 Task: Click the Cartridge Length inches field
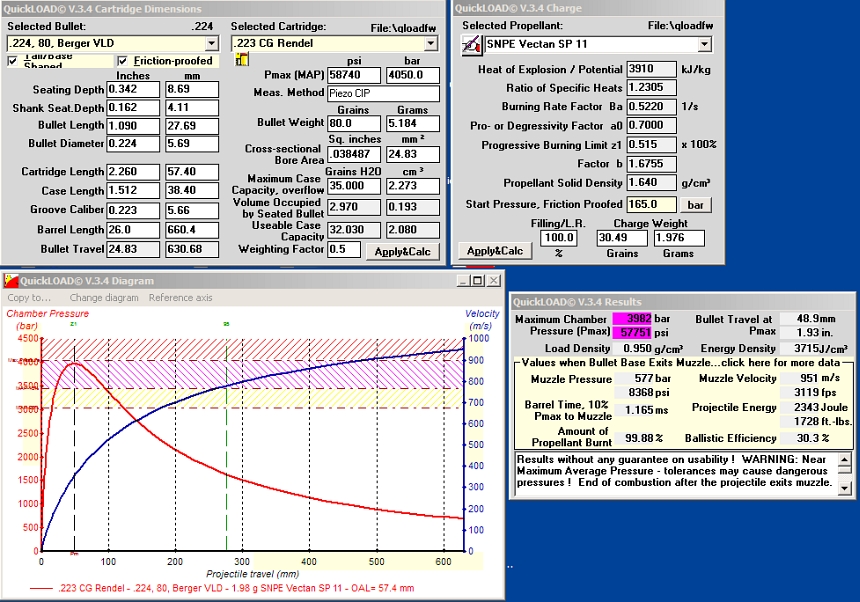coord(133,172)
